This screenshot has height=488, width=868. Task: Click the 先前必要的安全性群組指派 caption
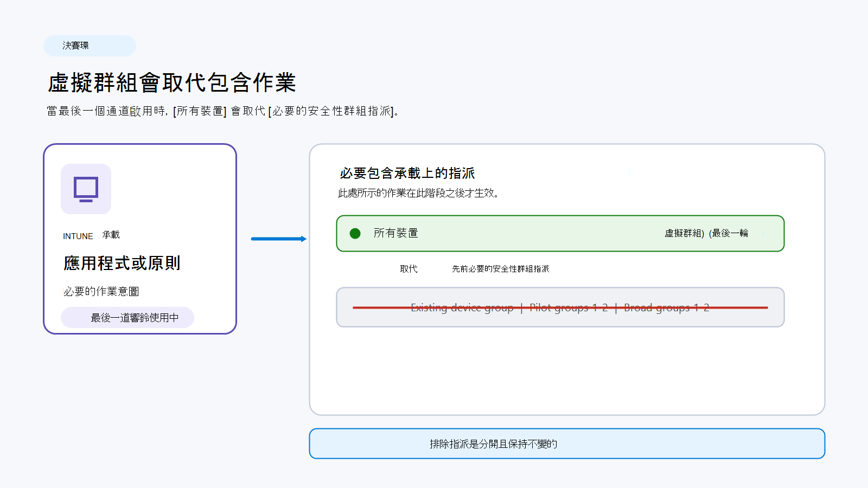(501, 268)
